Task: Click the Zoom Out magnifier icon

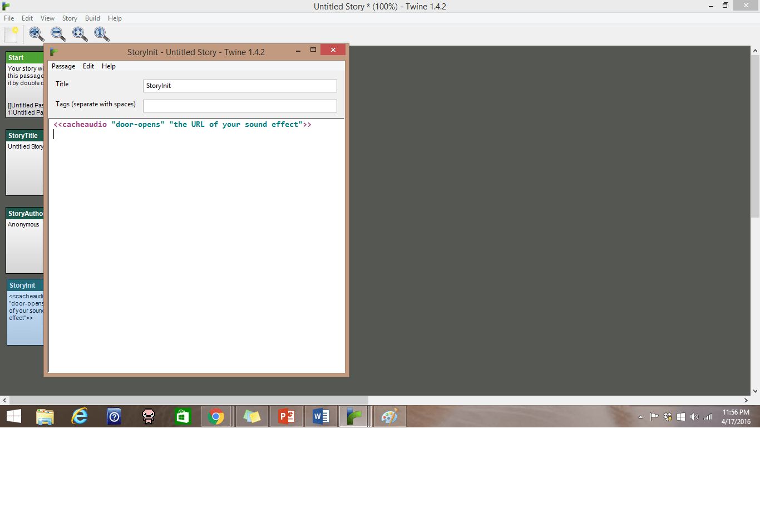Action: coord(58,35)
